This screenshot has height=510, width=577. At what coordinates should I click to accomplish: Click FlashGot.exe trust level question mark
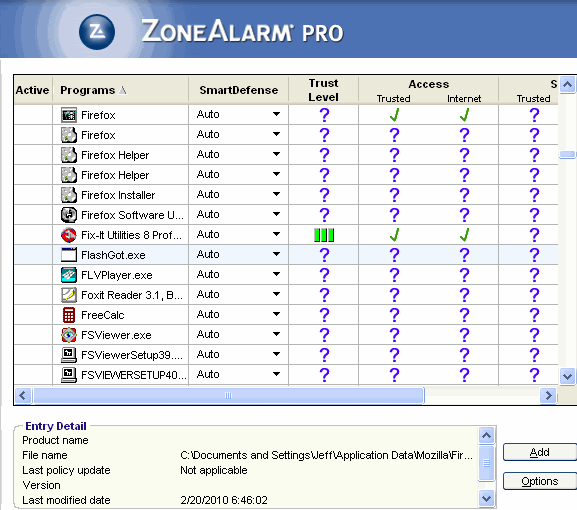pos(324,255)
